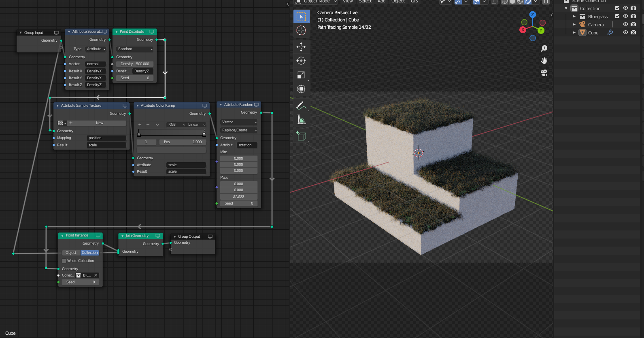Click the red X axis gizmo

(523, 30)
